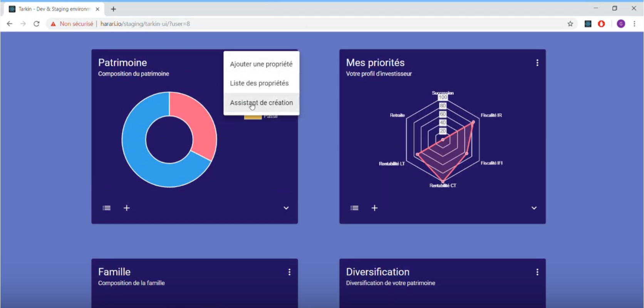Open list icon in Mes priorités card
The image size is (644, 308).
pos(354,208)
